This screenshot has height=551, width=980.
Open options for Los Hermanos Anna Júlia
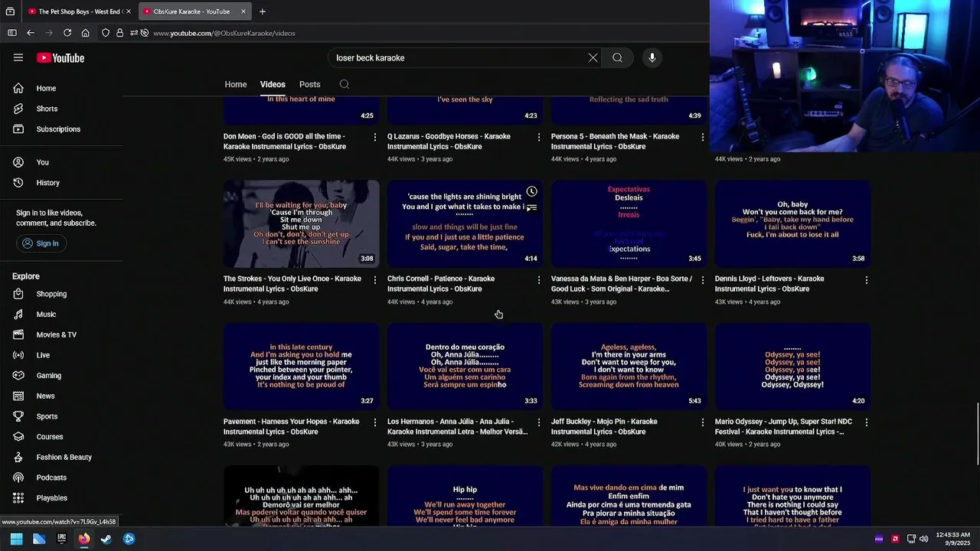[538, 422]
